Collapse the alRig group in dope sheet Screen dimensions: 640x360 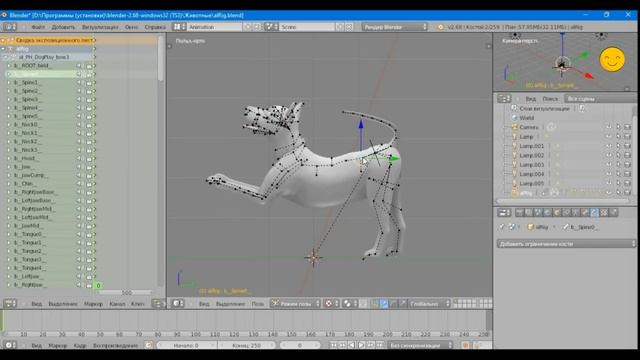[4, 49]
